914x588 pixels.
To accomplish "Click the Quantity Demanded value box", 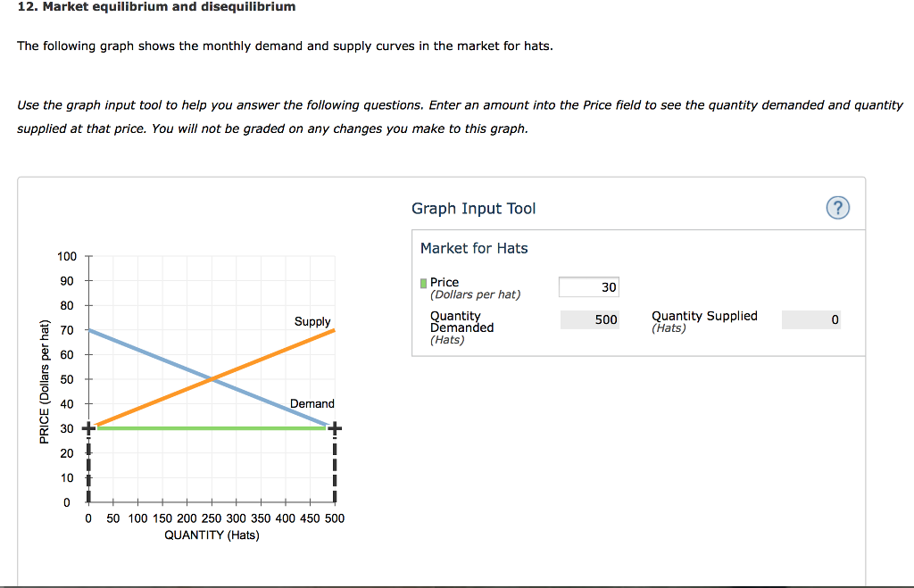I will click(x=589, y=319).
